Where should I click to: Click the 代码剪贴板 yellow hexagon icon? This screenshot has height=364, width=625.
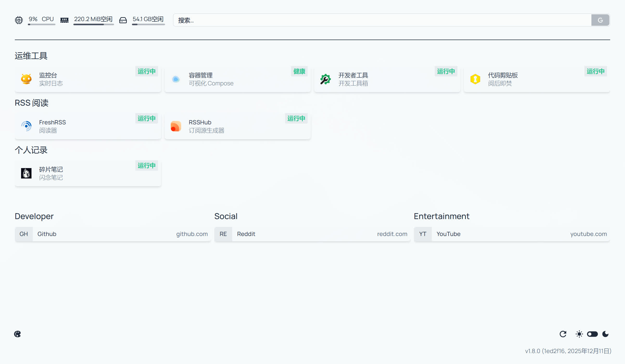pos(475,79)
